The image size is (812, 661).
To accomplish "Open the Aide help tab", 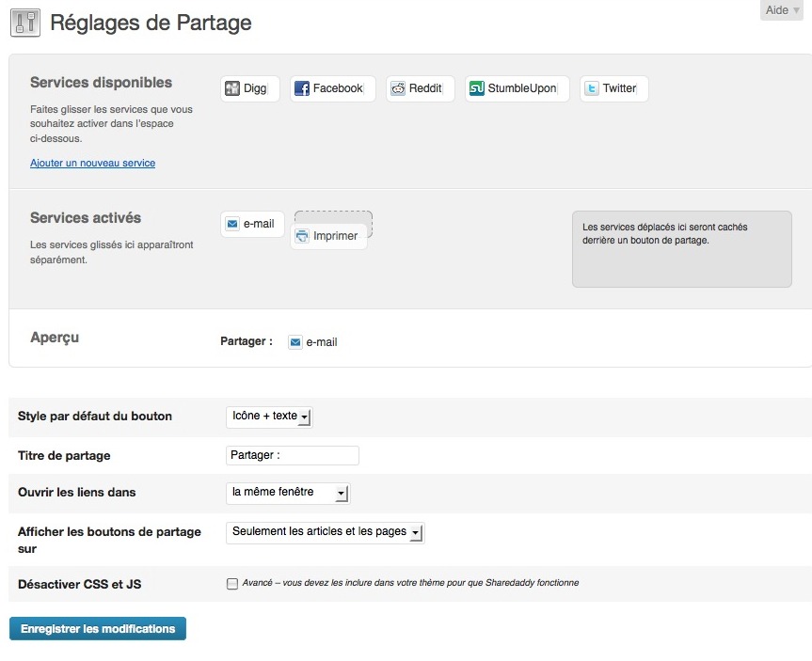I will (x=781, y=10).
